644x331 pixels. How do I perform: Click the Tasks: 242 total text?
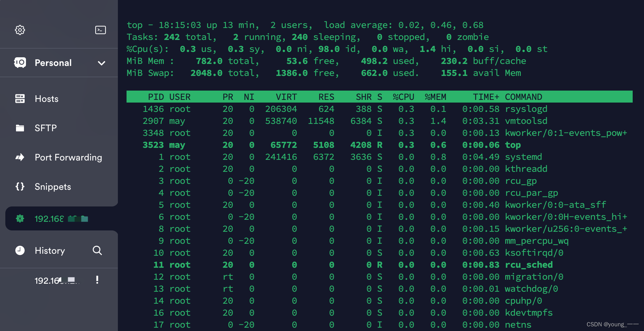point(169,37)
